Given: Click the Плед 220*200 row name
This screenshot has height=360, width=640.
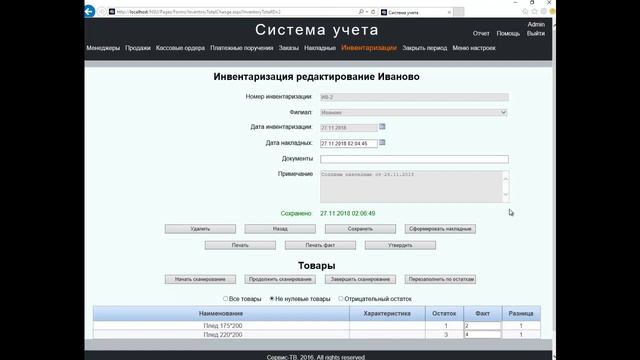Looking at the screenshot, I should point(223,335).
